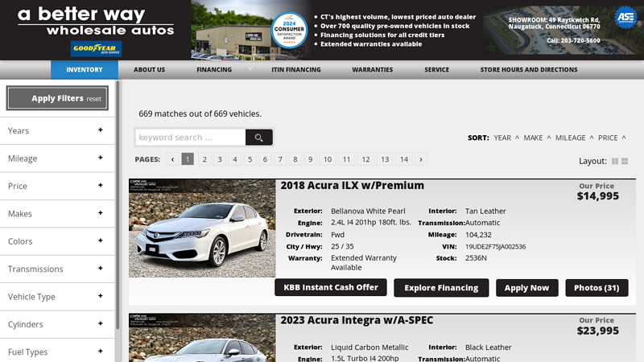The height and width of the screenshot is (362, 644).
Task: Open the 2023 Acura Integra photo thumbnail
Action: pos(202,338)
